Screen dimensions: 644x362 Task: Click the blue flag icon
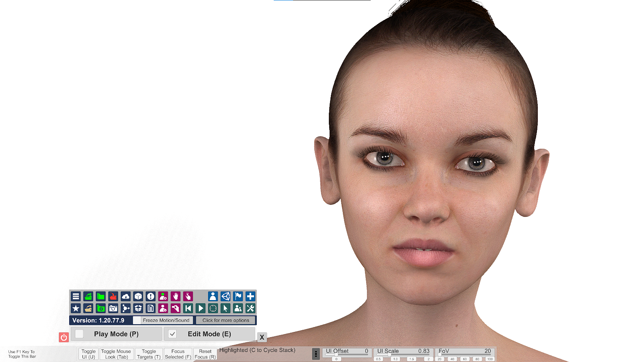click(238, 296)
